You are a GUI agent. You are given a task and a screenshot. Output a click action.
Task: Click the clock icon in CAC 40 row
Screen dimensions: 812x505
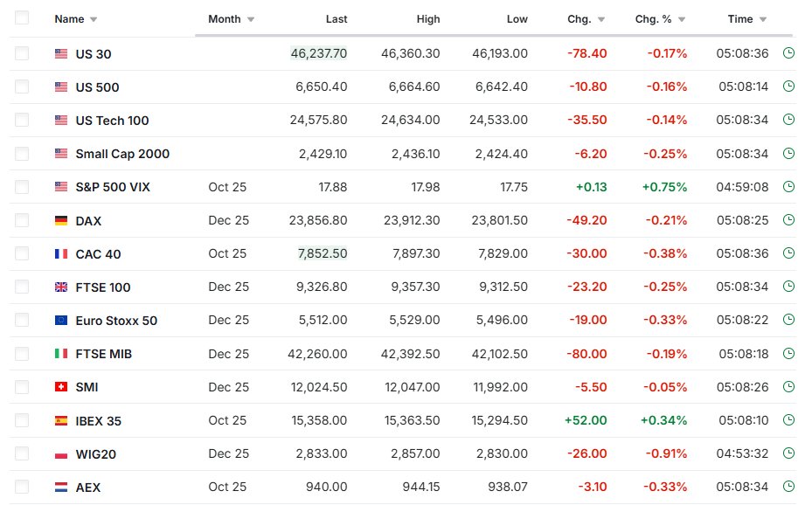coord(788,253)
